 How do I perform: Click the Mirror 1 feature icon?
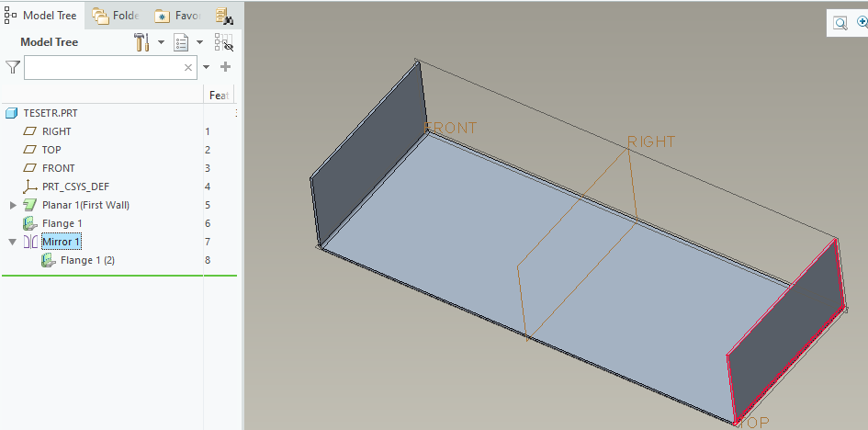tap(30, 242)
